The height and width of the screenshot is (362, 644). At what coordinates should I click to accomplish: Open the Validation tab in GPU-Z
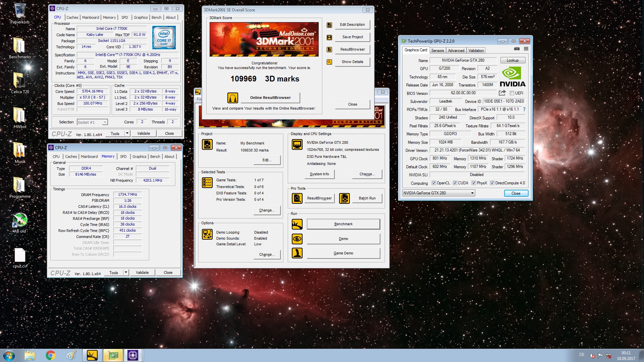pyautogui.click(x=476, y=51)
